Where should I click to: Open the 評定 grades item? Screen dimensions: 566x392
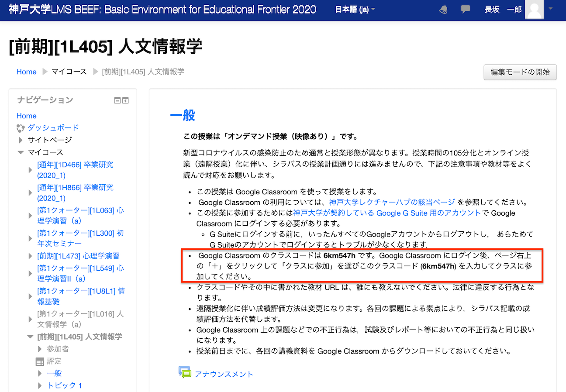click(54, 361)
